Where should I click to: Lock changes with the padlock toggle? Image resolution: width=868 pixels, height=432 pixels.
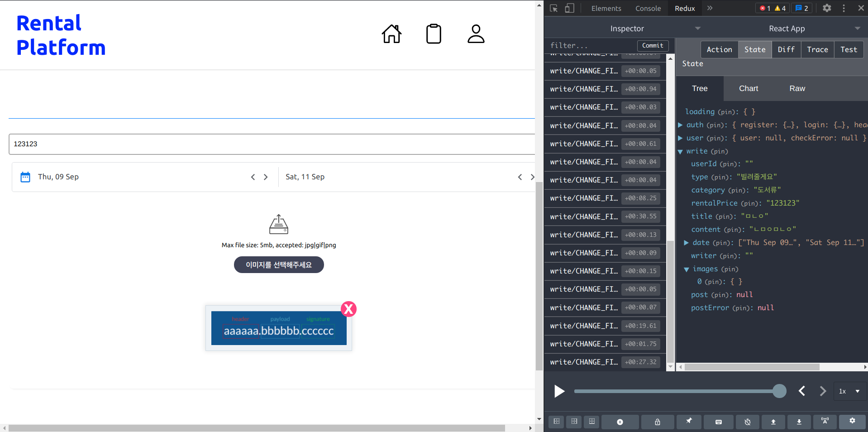tap(658, 422)
